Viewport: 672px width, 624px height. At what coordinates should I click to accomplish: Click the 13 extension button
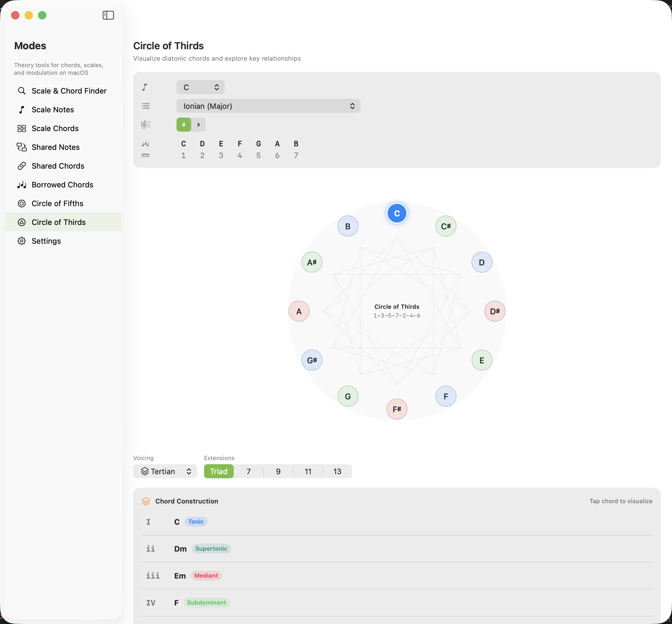(x=337, y=471)
